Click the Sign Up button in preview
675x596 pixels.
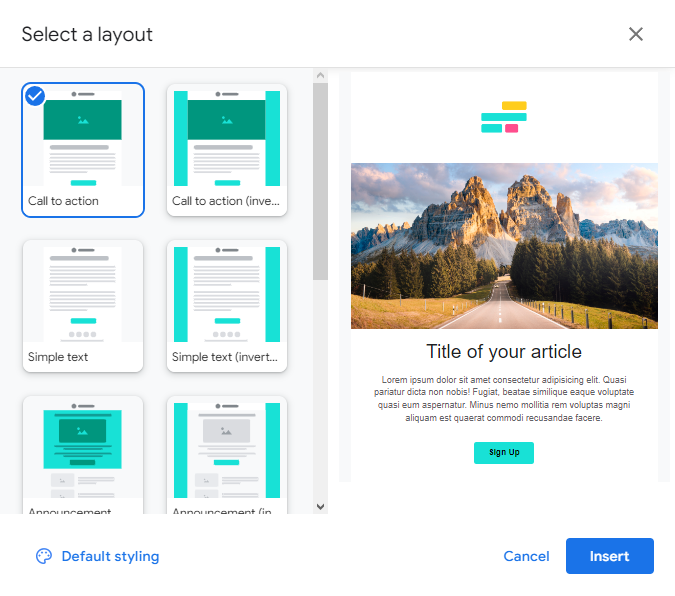pos(504,453)
